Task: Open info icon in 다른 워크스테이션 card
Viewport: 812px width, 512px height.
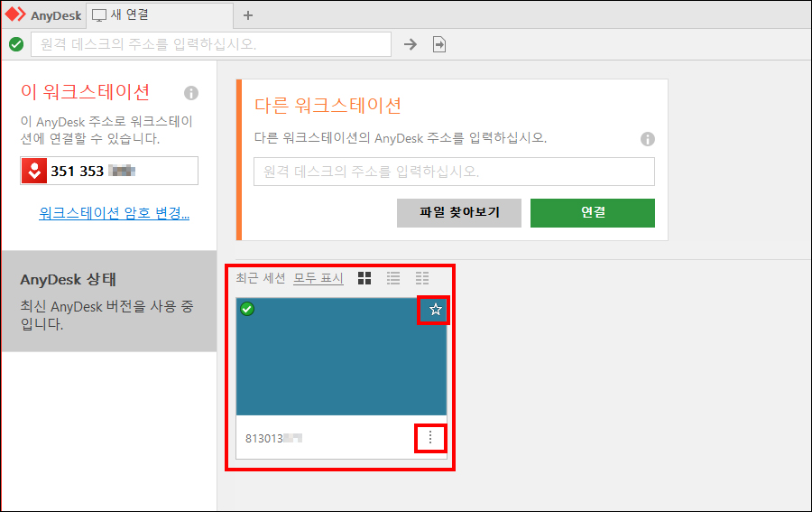Action: pyautogui.click(x=647, y=139)
